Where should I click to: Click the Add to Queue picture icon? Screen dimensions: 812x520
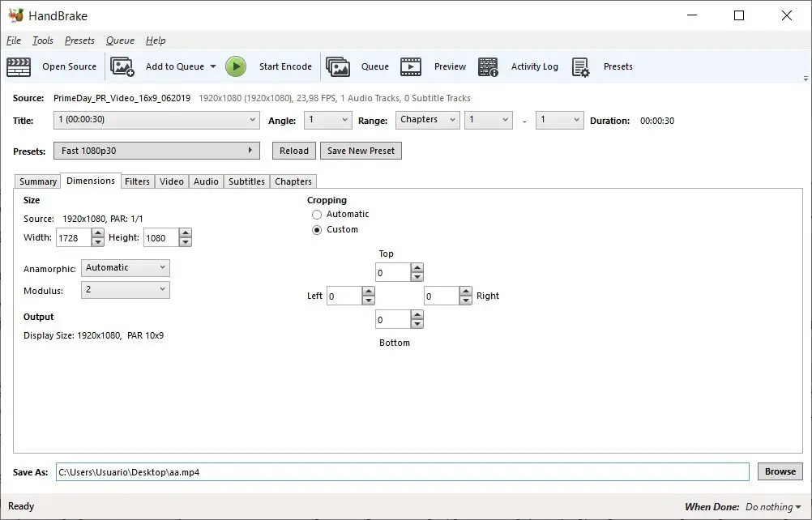click(x=122, y=66)
